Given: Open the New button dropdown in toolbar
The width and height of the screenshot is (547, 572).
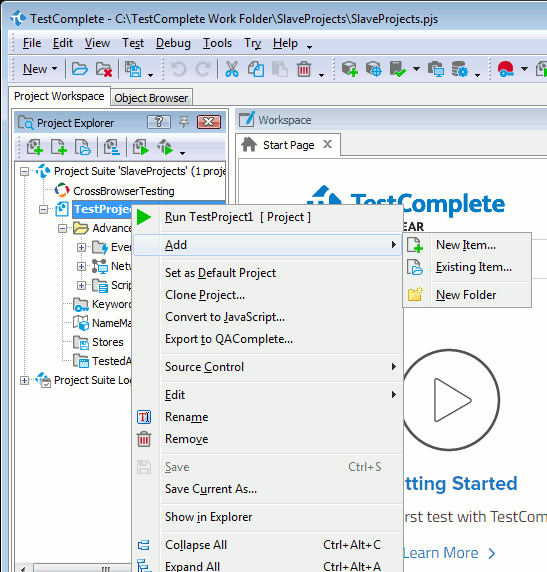Looking at the screenshot, I should coord(54,69).
